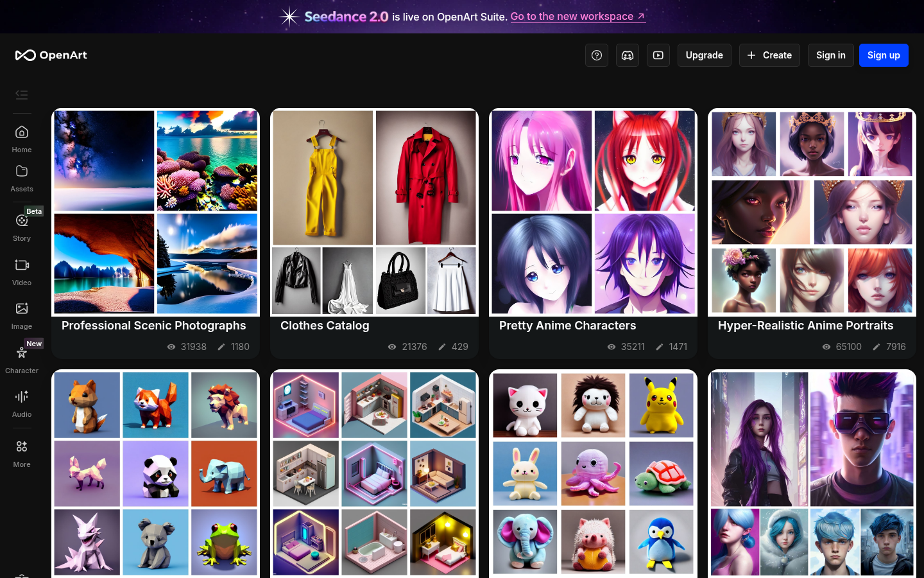Image resolution: width=924 pixels, height=578 pixels.
Task: Open Character tool in sidebar
Action: (x=22, y=360)
